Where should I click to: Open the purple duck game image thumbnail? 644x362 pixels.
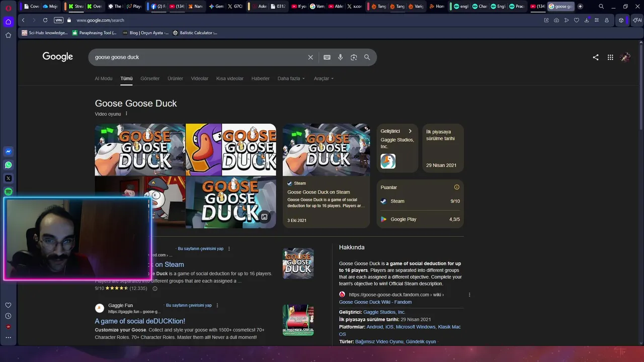[x=204, y=149]
